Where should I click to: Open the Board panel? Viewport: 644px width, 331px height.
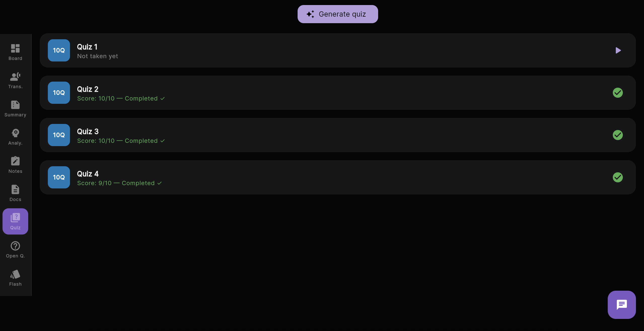tap(15, 52)
